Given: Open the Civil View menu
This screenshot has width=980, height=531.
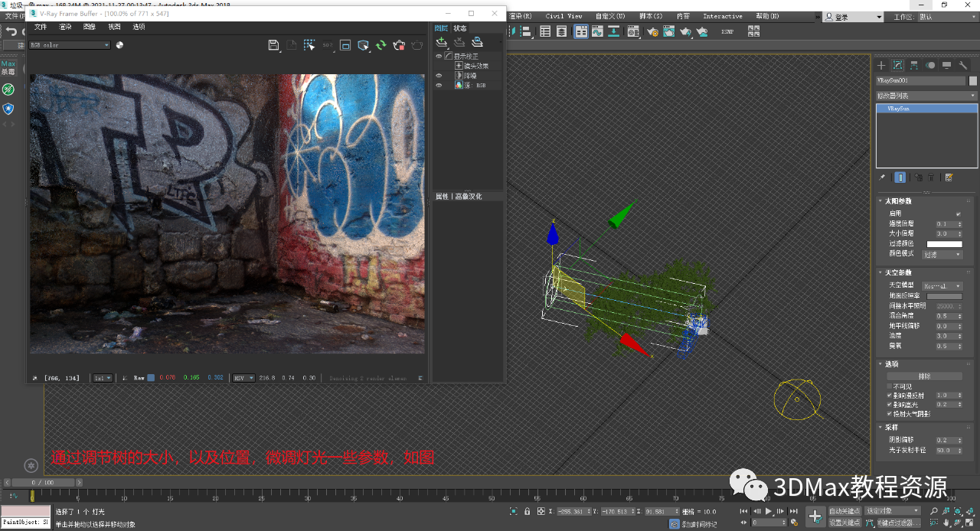Looking at the screenshot, I should pos(563,16).
